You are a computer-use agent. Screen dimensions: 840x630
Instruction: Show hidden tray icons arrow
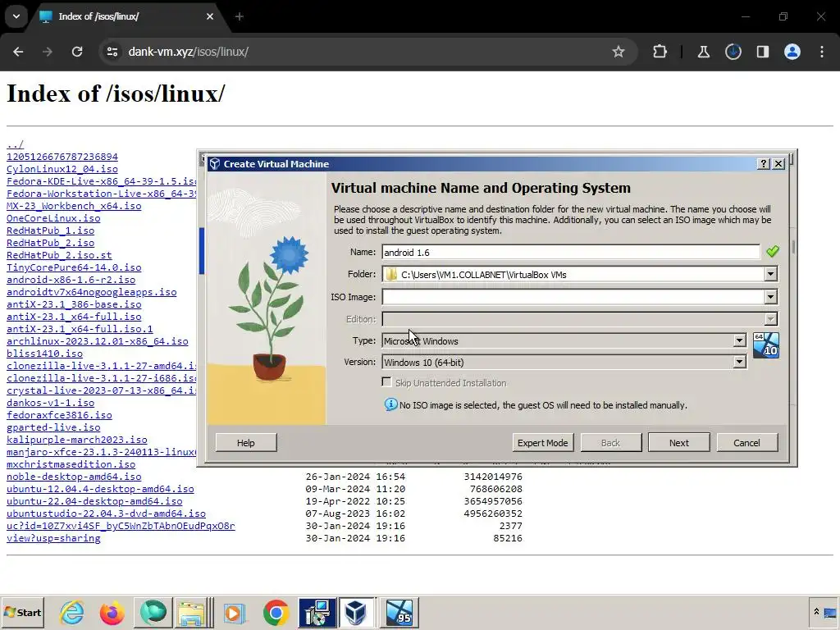816,612
